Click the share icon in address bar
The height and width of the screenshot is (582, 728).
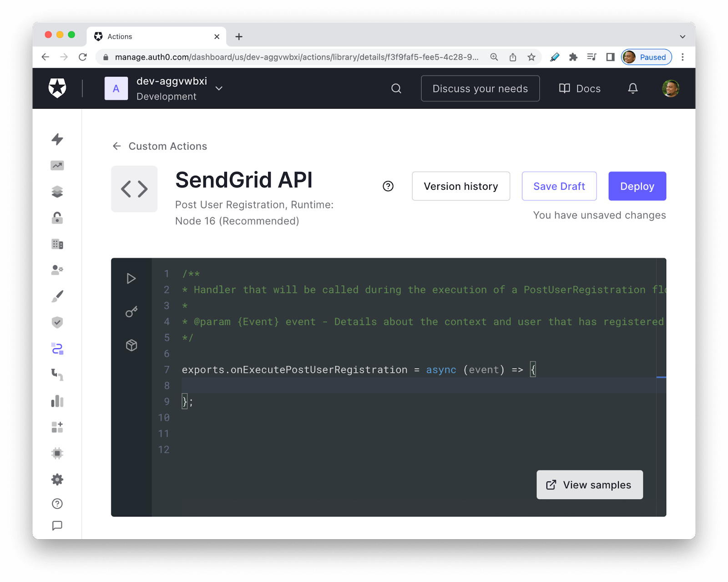click(x=513, y=57)
